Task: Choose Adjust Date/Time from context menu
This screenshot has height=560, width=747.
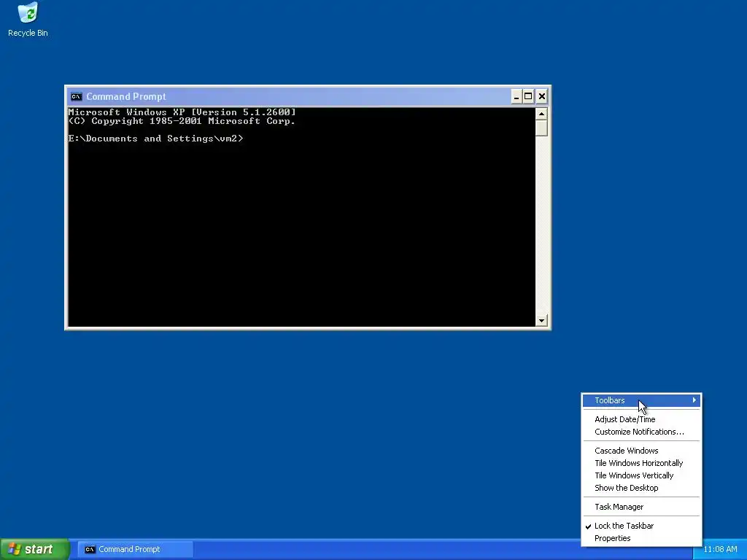Action: 641,419
